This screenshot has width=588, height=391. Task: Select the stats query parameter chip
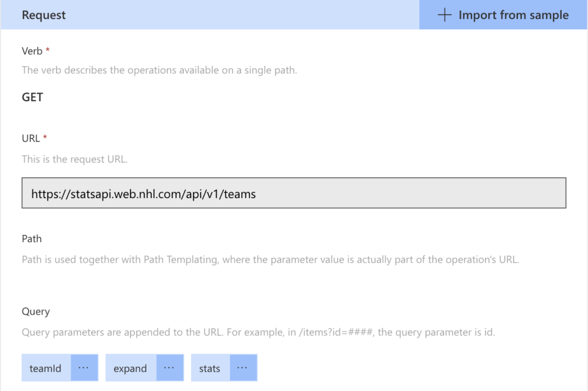click(x=210, y=367)
